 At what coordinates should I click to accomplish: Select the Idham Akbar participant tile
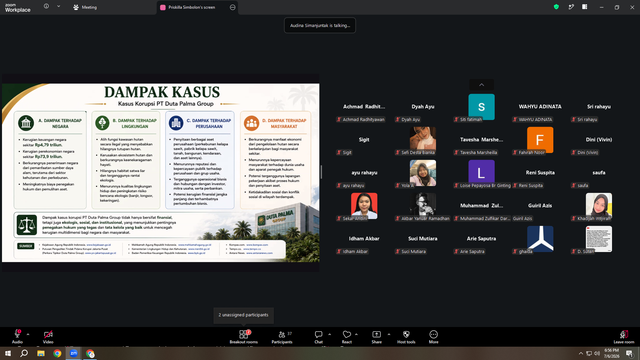(364, 239)
